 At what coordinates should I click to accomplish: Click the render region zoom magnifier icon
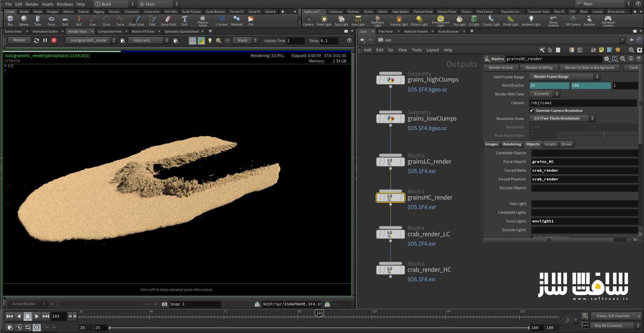coord(218,41)
